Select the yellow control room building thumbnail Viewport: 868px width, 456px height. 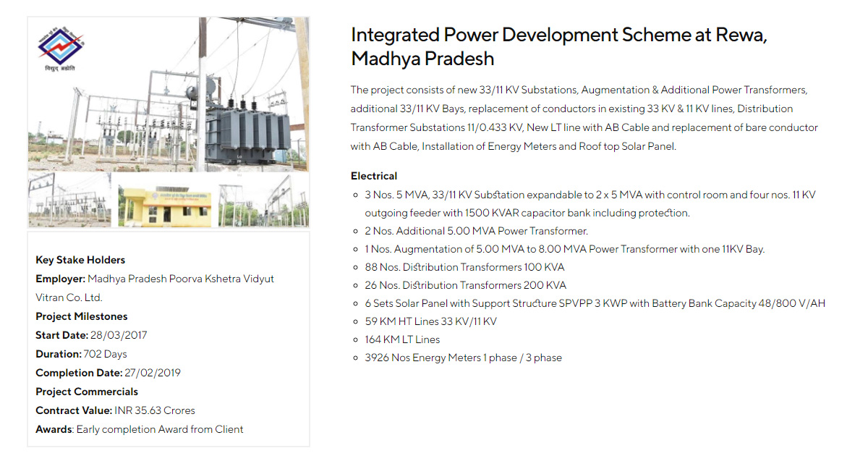click(x=166, y=203)
